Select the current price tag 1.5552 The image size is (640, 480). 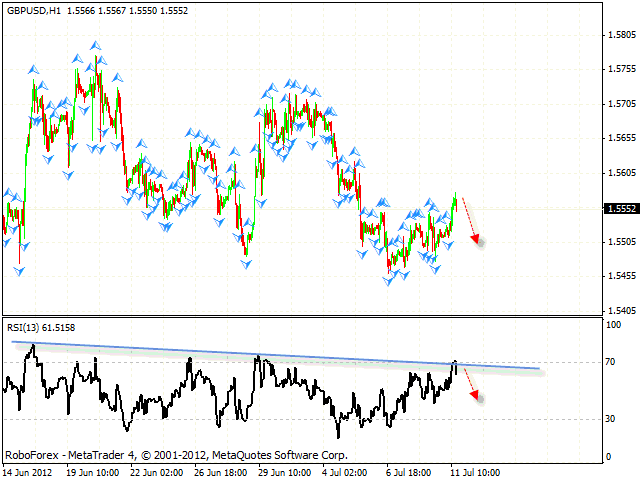[x=619, y=209]
